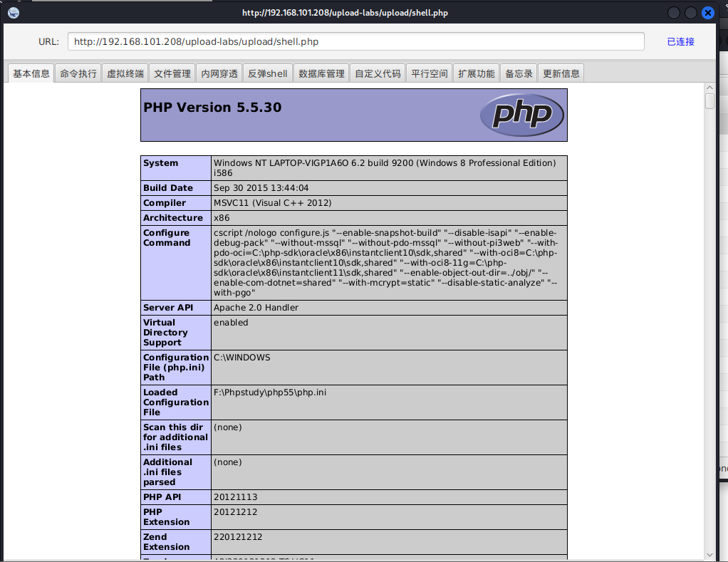Click the PHP Extension label
This screenshot has width=728, height=562.
166,517
